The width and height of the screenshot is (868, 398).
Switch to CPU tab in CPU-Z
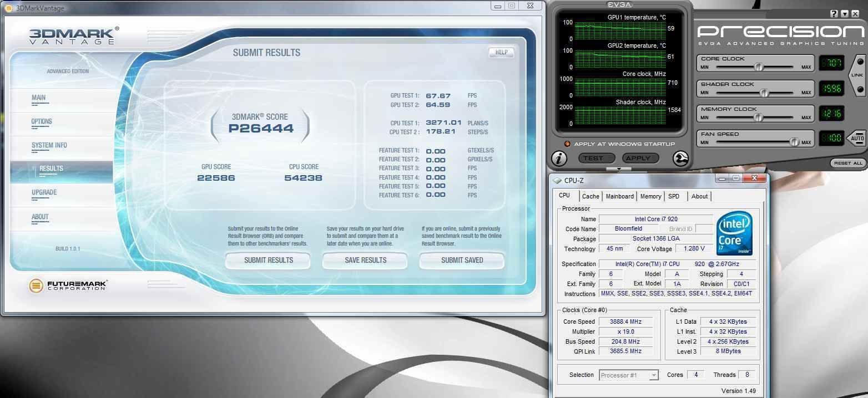click(x=564, y=195)
